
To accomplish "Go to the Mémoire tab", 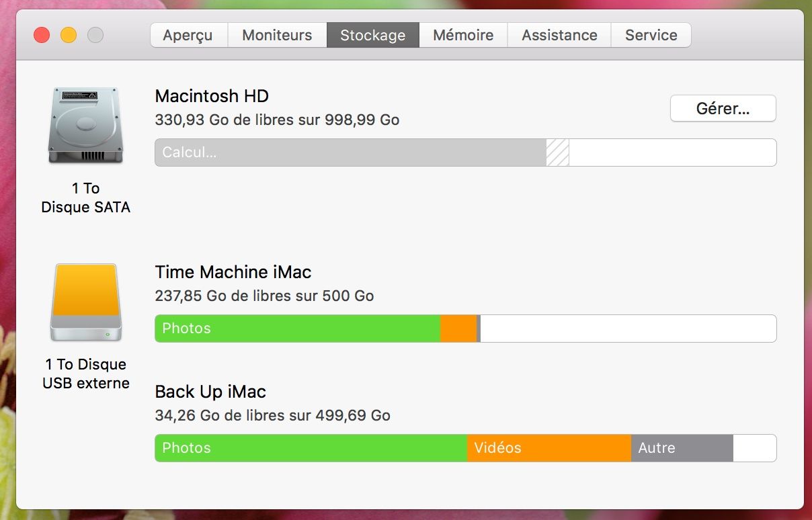I will (463, 35).
